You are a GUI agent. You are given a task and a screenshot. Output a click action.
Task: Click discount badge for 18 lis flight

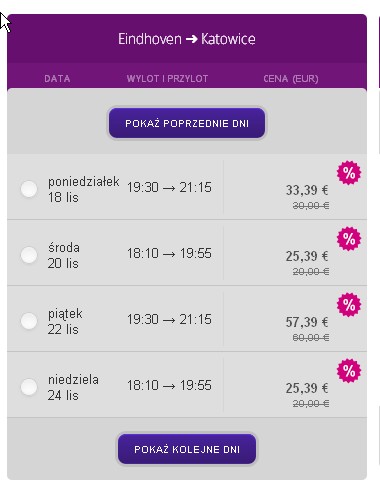pyautogui.click(x=349, y=173)
